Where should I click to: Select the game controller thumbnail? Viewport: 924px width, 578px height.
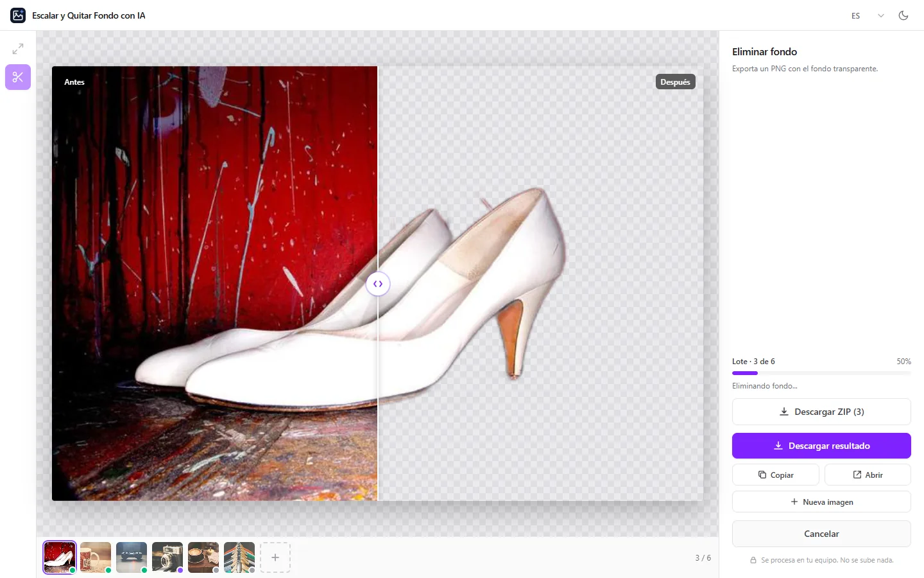(132, 557)
